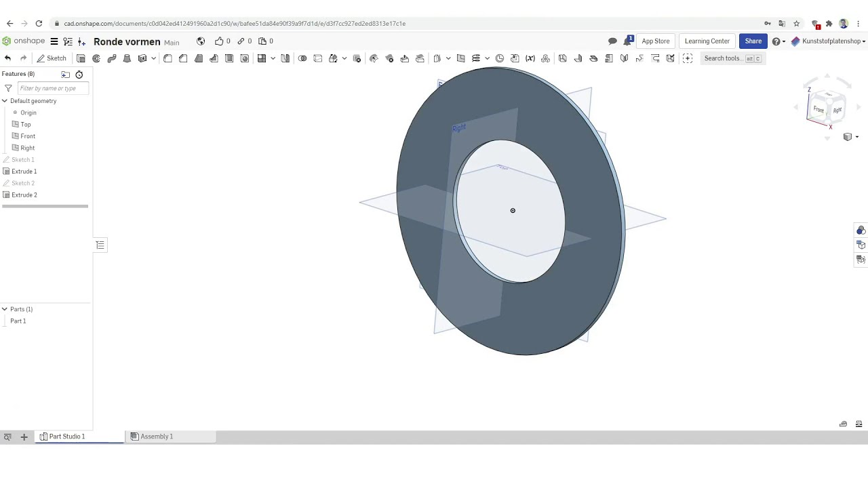Collapse the Default geometry group
868x488 pixels.
[5, 101]
